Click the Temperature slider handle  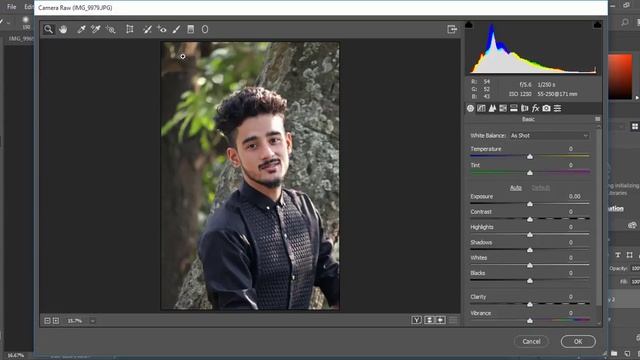pos(530,157)
